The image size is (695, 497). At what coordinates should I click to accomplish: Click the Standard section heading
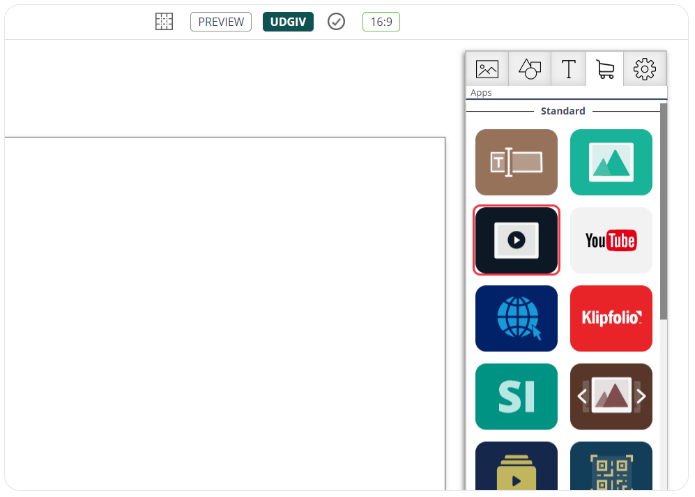pos(563,111)
